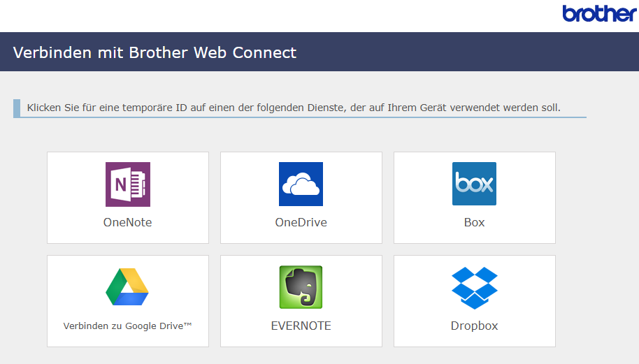This screenshot has height=364, width=639.
Task: Select the OneDrive cloud icon
Action: click(301, 184)
